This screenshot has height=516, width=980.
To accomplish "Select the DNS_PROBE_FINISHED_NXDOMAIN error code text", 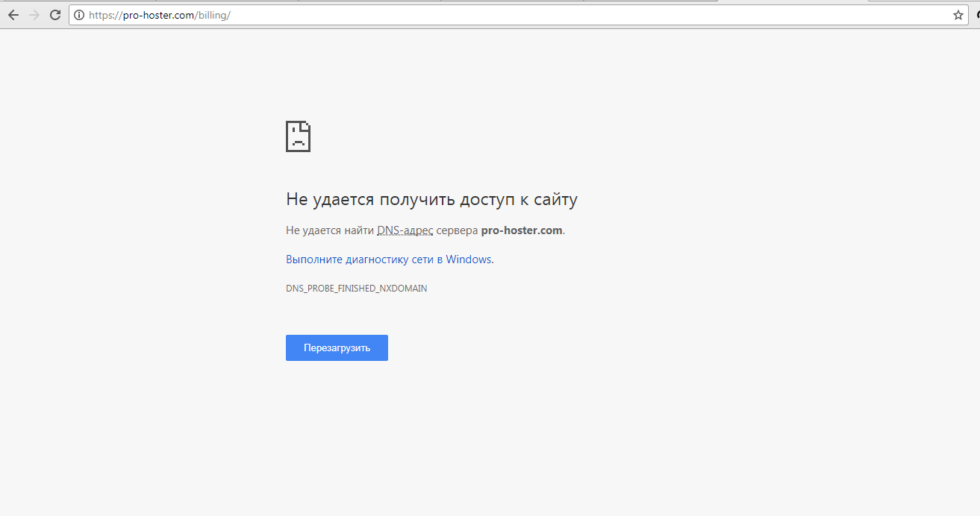I will point(356,289).
